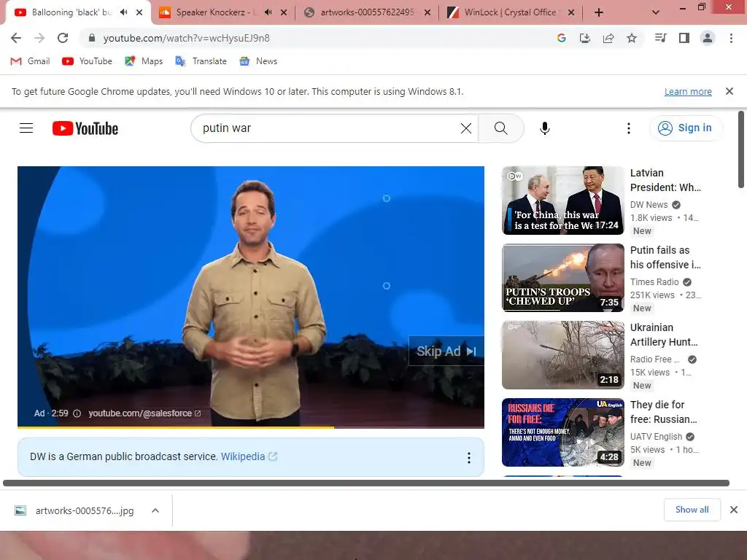Switch to artworks-000557622495 tab
The image size is (747, 560).
click(367, 12)
